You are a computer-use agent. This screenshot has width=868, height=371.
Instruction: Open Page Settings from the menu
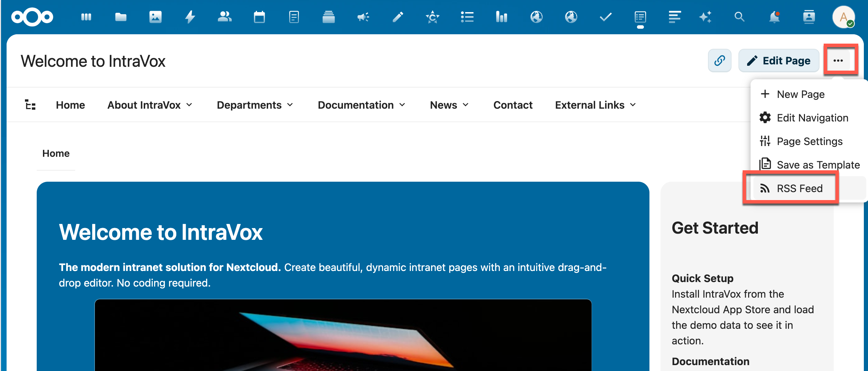(809, 141)
